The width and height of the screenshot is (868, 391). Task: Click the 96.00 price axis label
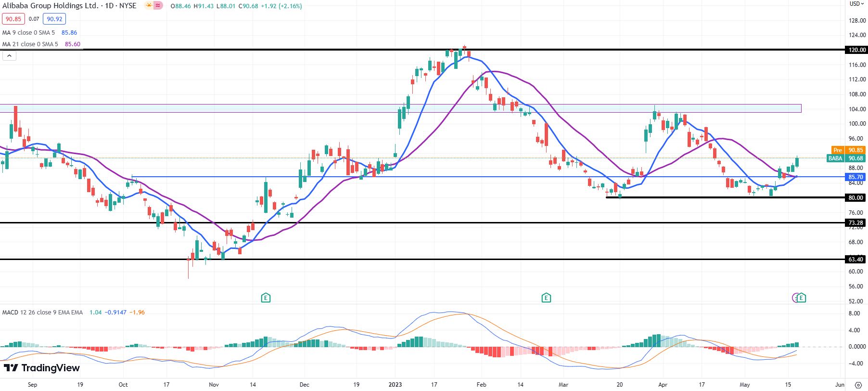tap(857, 139)
